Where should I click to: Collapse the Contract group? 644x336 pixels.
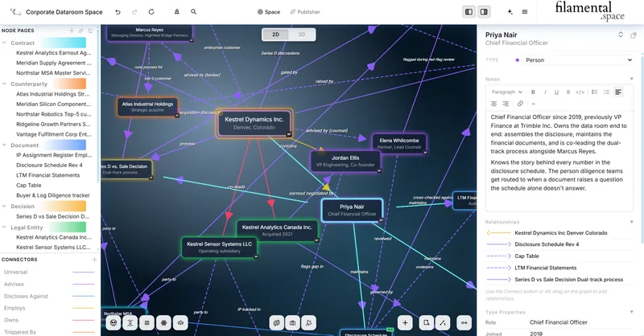(x=4, y=43)
